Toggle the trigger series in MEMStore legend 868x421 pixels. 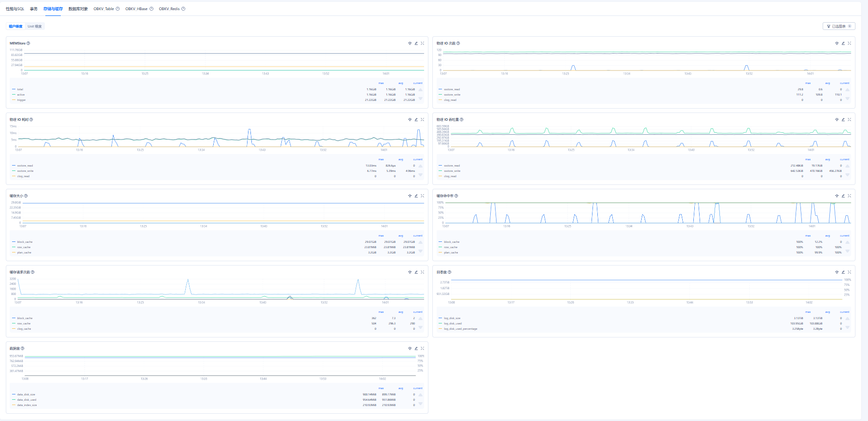[21, 100]
